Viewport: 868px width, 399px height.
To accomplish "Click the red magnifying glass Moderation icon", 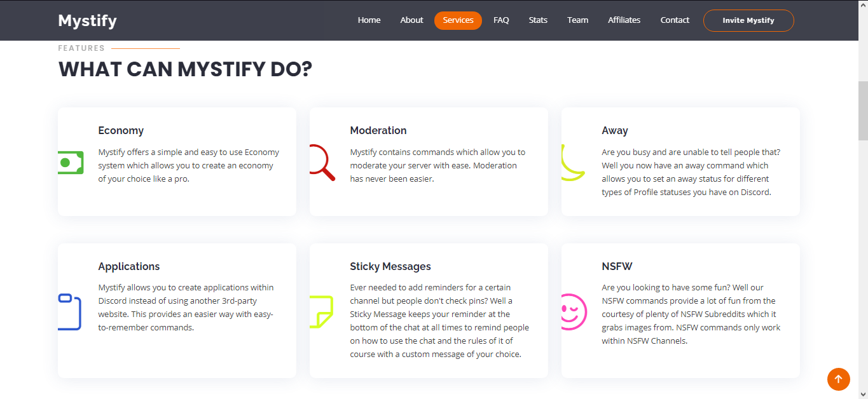I will click(321, 163).
